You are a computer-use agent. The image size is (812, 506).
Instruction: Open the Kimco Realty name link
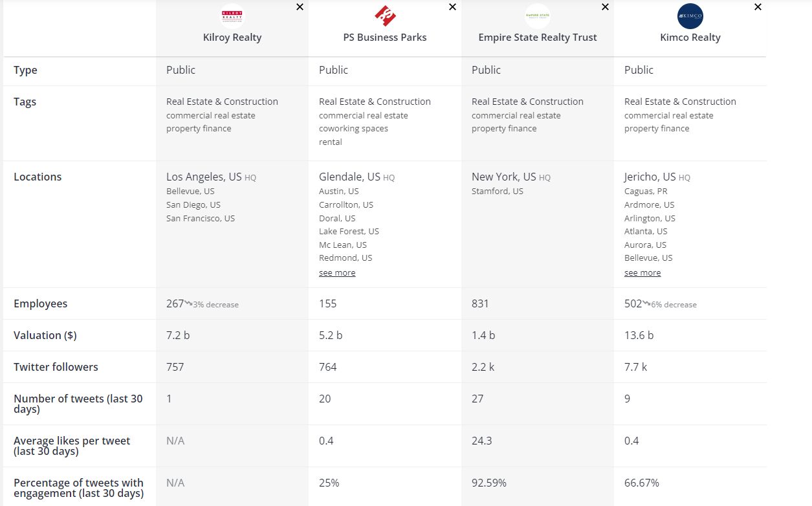tap(690, 38)
